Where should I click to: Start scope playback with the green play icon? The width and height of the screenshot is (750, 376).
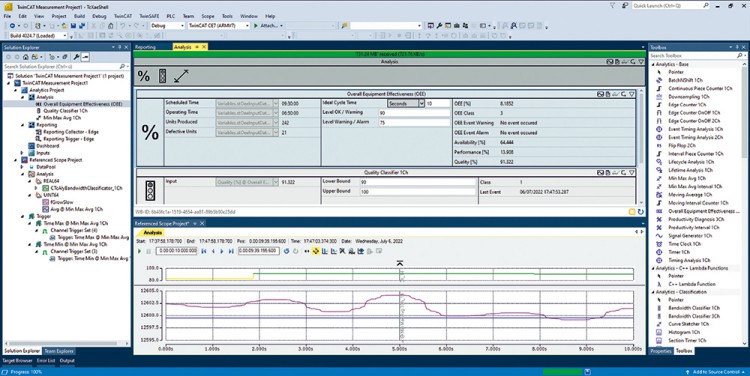[140, 251]
